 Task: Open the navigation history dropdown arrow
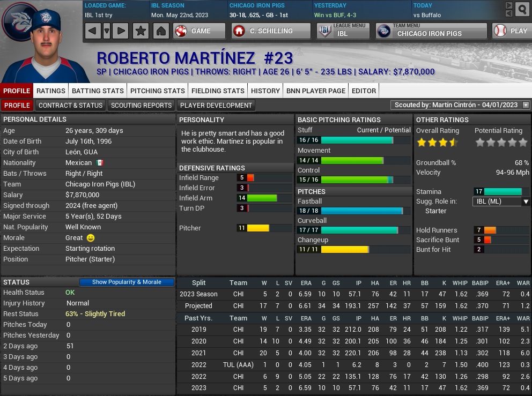click(x=107, y=31)
